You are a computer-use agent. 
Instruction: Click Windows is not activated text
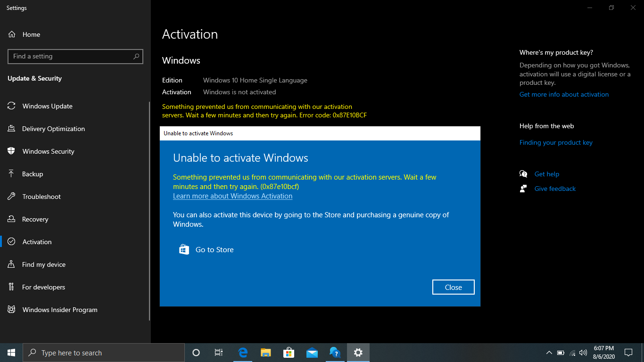coord(239,92)
